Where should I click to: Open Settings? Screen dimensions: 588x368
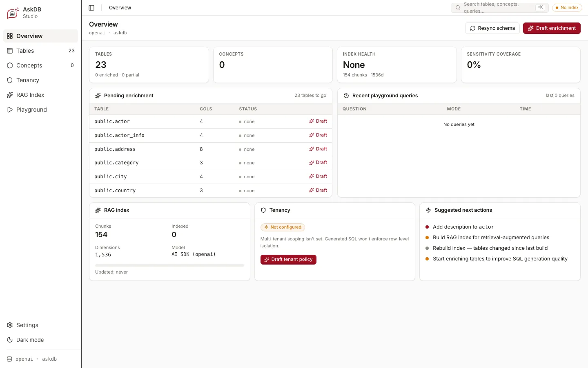pos(41,325)
